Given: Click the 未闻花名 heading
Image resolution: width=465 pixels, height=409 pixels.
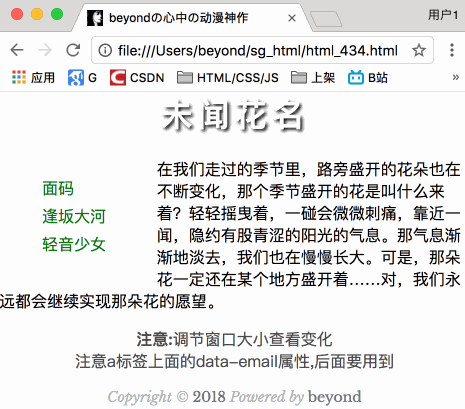Looking at the screenshot, I should (233, 116).
